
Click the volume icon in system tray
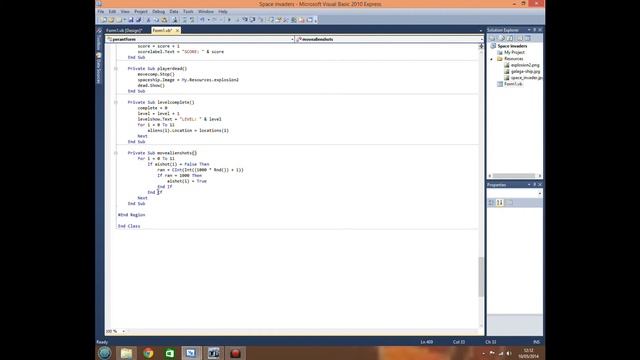(x=509, y=353)
